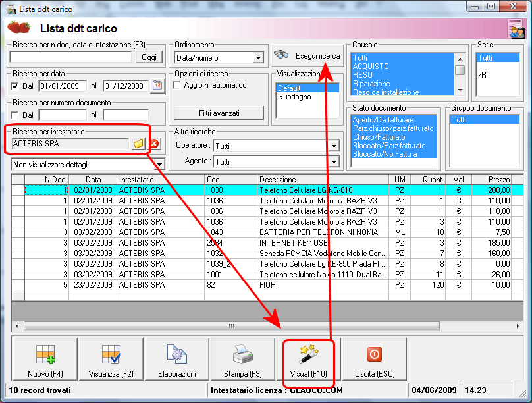
Task: Minimize the Lista ddt carico window
Action: click(x=475, y=7)
